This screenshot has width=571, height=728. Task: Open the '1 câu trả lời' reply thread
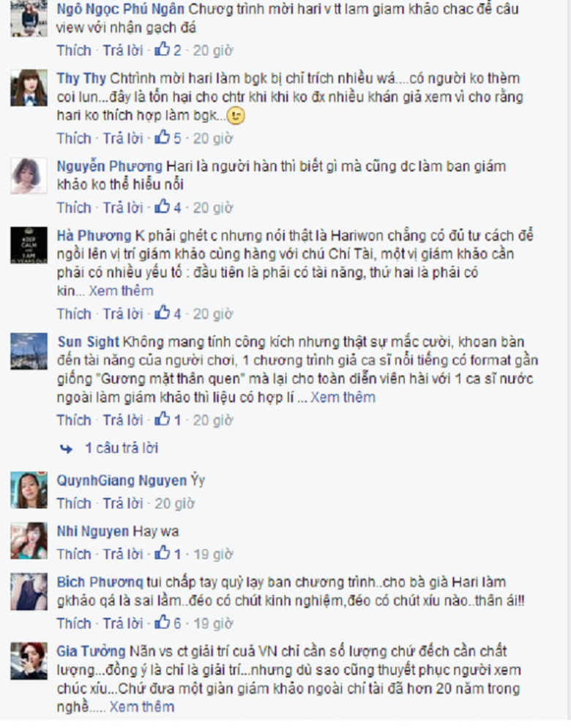tap(122, 448)
